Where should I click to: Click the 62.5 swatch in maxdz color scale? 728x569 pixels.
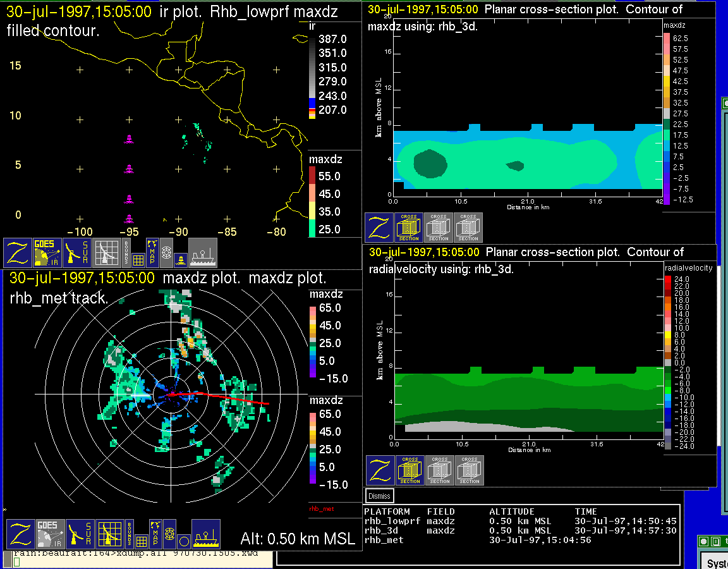(667, 39)
